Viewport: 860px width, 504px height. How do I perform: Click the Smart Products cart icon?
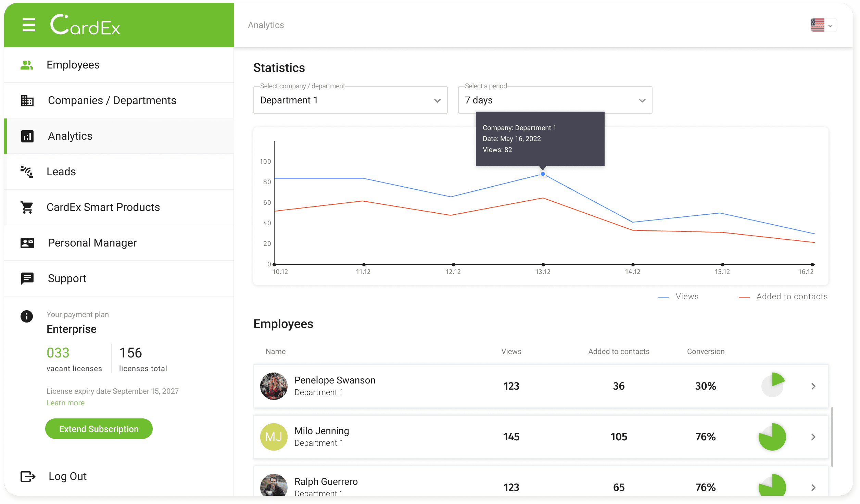pyautogui.click(x=27, y=207)
